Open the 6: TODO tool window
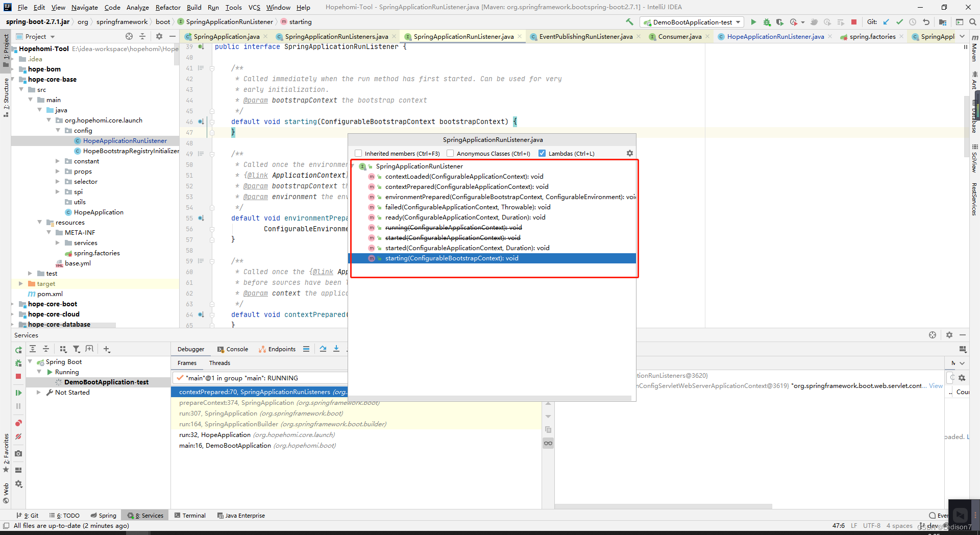 click(x=64, y=516)
